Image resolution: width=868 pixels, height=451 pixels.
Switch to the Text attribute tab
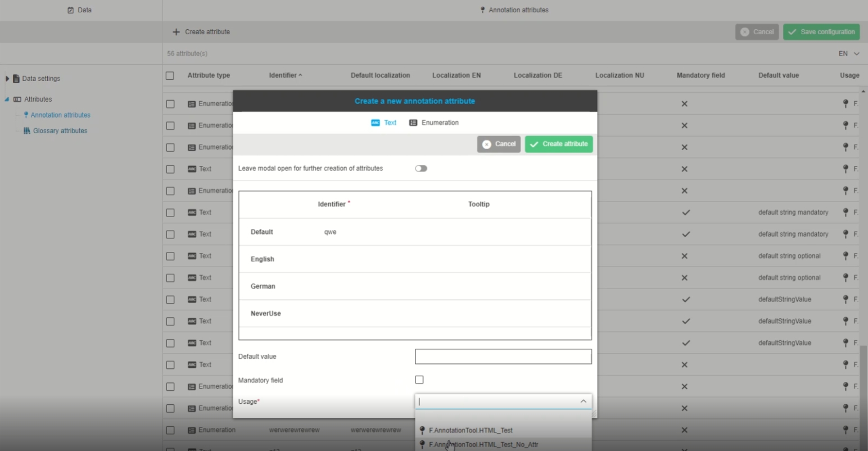click(x=384, y=123)
